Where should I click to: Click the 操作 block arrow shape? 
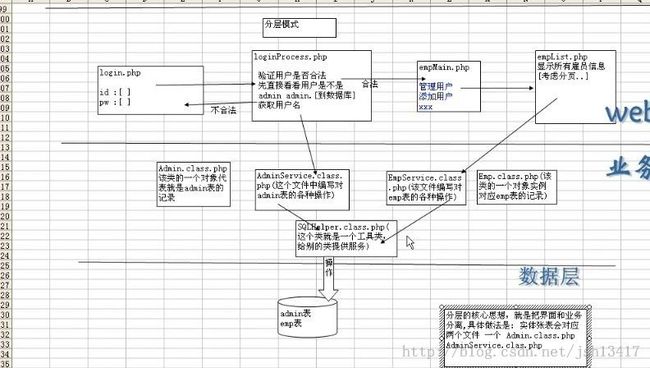pos(328,278)
